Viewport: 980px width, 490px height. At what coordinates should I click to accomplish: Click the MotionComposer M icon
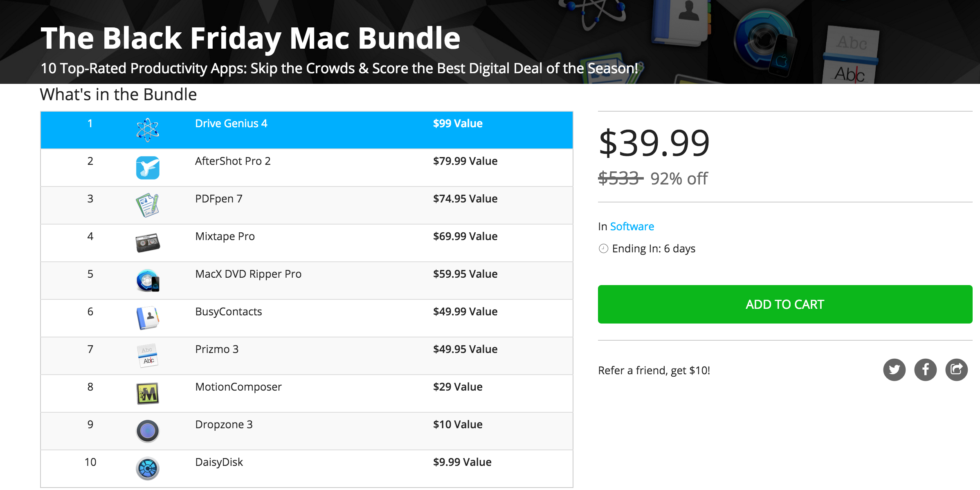pos(147,393)
